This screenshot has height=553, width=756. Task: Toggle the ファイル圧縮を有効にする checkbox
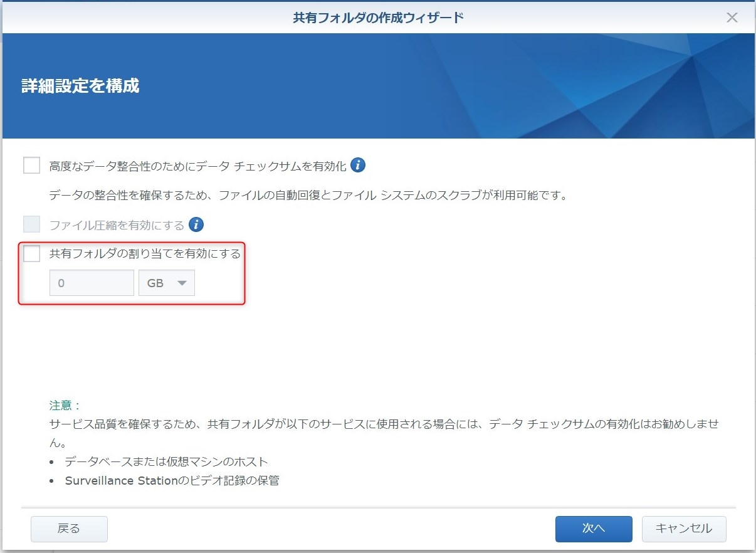[31, 224]
